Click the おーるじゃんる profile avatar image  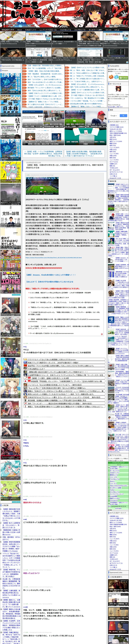click(118, 89)
